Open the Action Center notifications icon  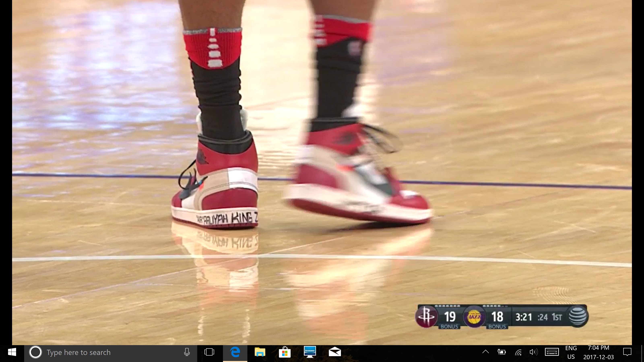tap(627, 352)
